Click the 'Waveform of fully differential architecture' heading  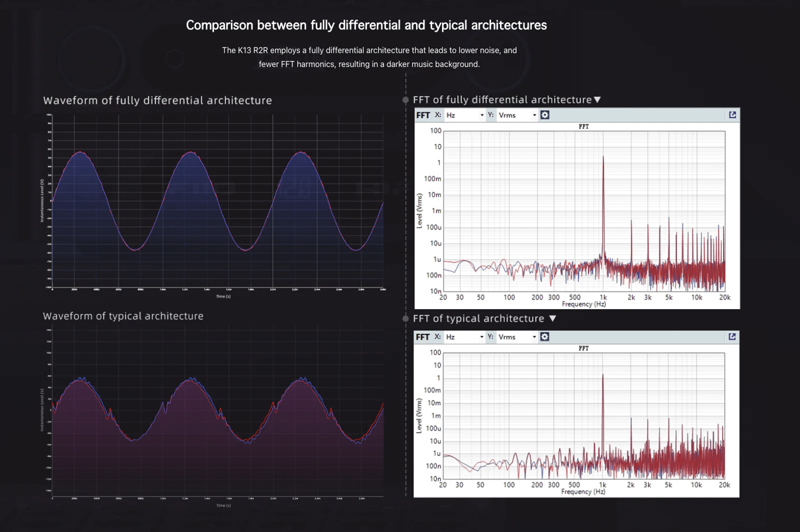pos(157,100)
